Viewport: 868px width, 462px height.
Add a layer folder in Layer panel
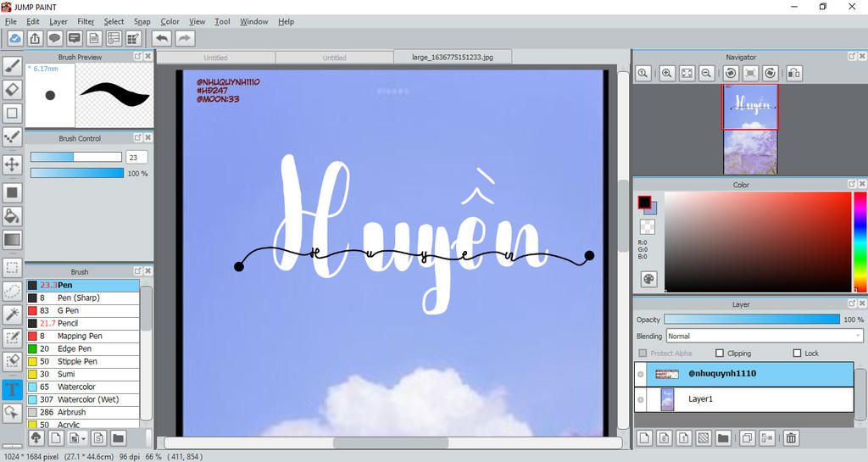click(x=723, y=438)
